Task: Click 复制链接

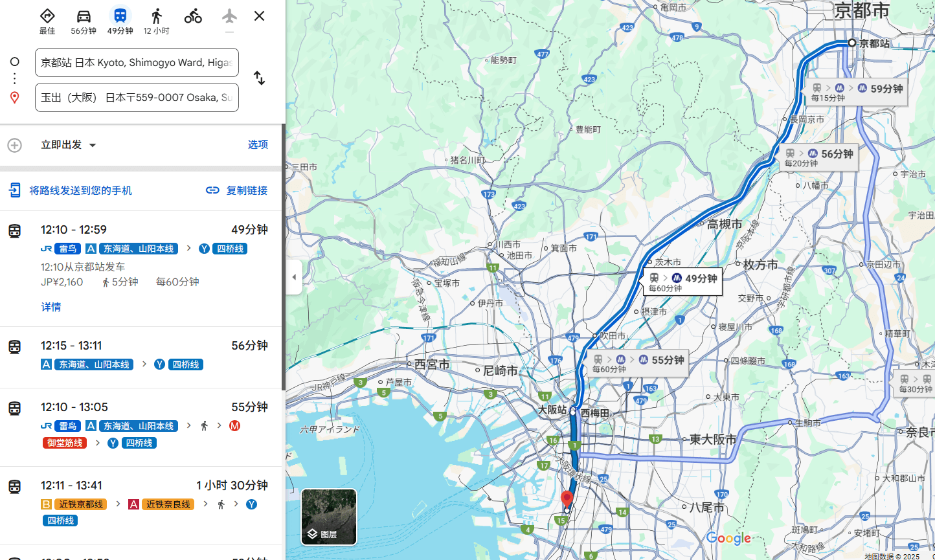Action: coord(236,190)
